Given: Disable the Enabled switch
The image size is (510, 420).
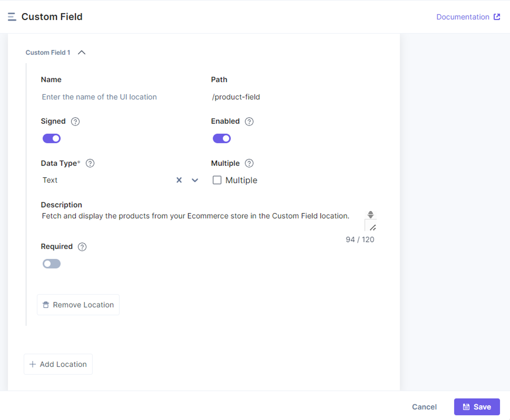Looking at the screenshot, I should (222, 139).
